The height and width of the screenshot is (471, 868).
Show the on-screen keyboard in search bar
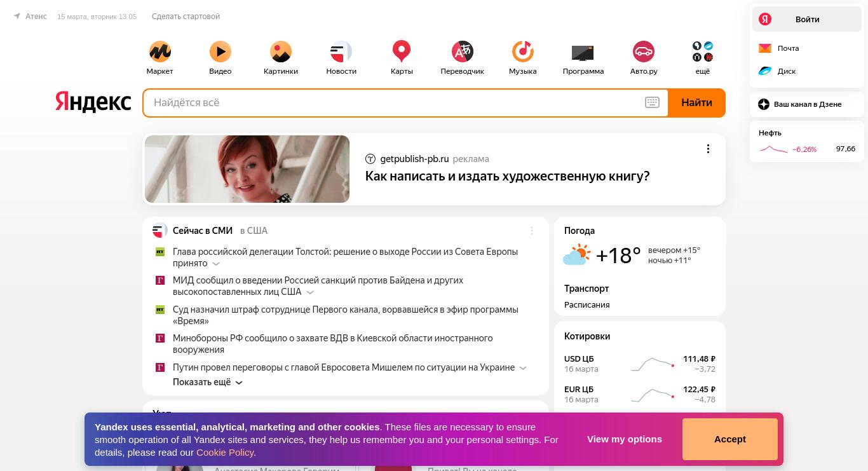(x=652, y=102)
